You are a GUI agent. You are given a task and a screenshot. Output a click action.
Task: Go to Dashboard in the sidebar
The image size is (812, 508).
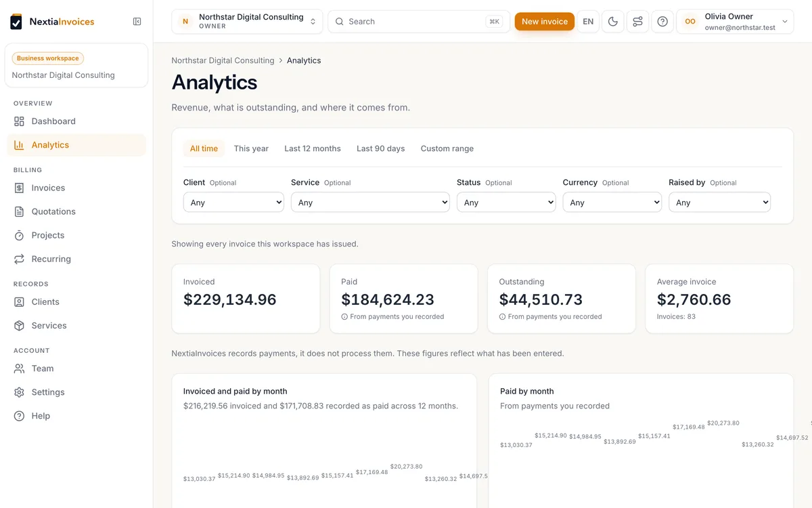click(76, 121)
